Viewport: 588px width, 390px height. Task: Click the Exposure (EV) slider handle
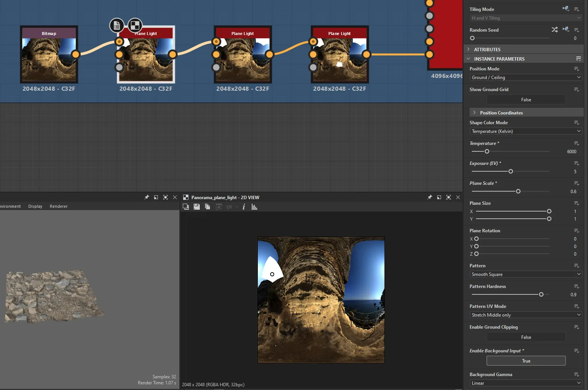pos(511,171)
